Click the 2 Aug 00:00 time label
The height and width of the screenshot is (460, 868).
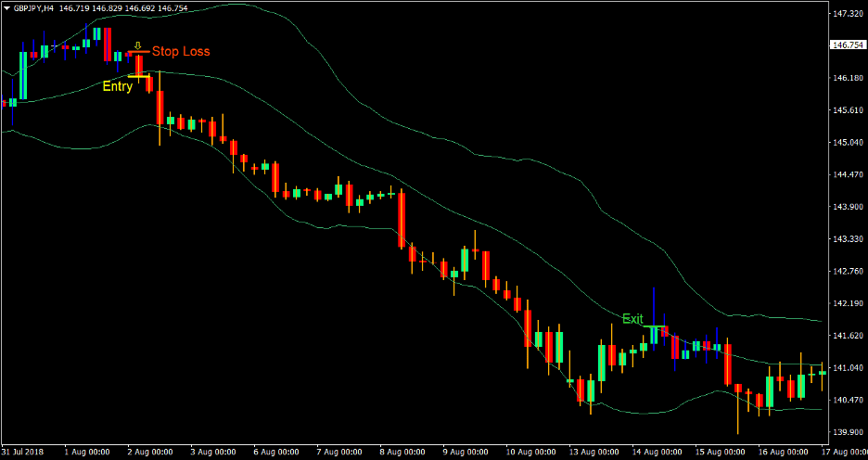tap(150, 453)
